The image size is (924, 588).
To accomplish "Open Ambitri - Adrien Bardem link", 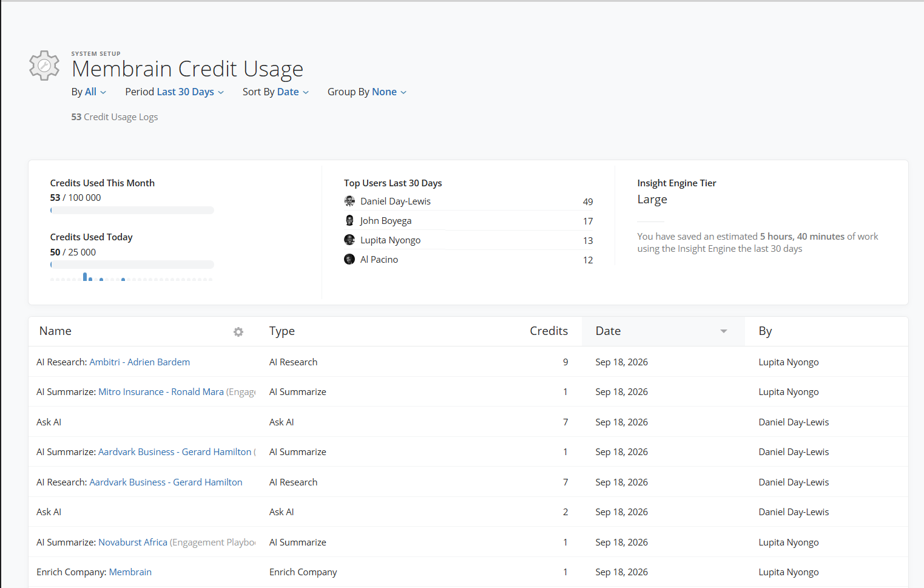I will point(140,362).
